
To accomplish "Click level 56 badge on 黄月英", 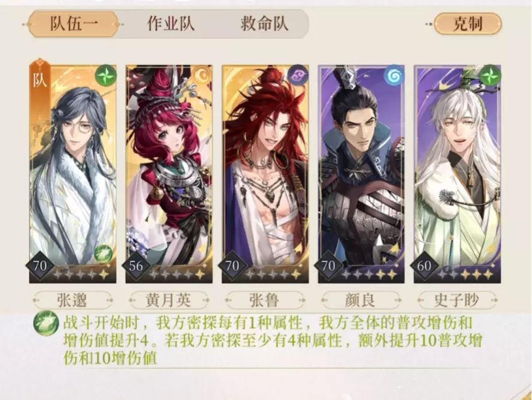I will tap(136, 266).
